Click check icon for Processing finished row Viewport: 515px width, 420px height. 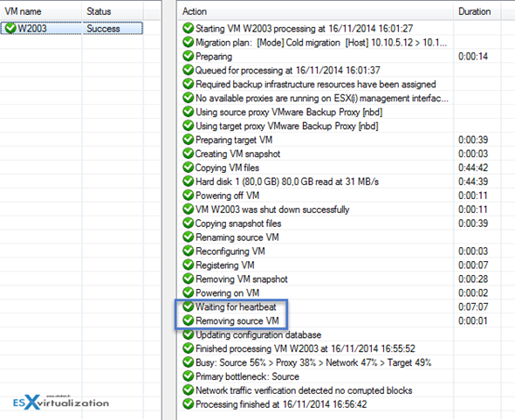[189, 404]
